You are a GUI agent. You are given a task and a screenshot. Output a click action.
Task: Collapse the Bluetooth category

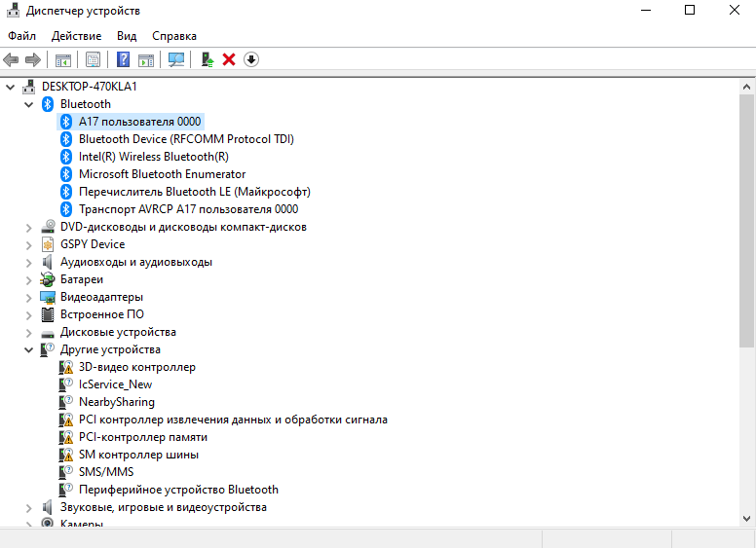pos(29,104)
